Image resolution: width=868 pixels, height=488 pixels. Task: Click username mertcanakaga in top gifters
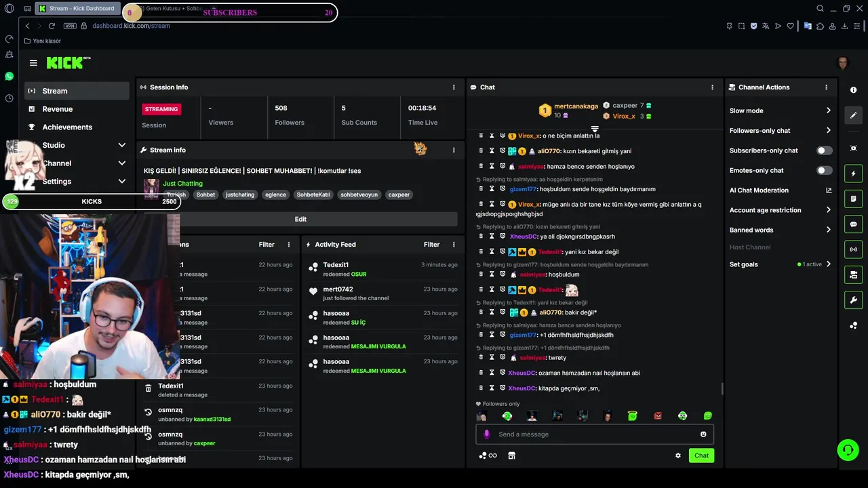pos(576,106)
